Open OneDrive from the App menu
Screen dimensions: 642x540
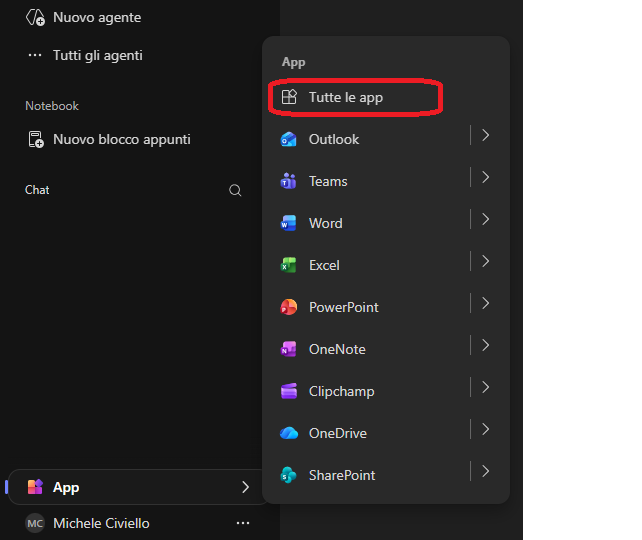368,433
